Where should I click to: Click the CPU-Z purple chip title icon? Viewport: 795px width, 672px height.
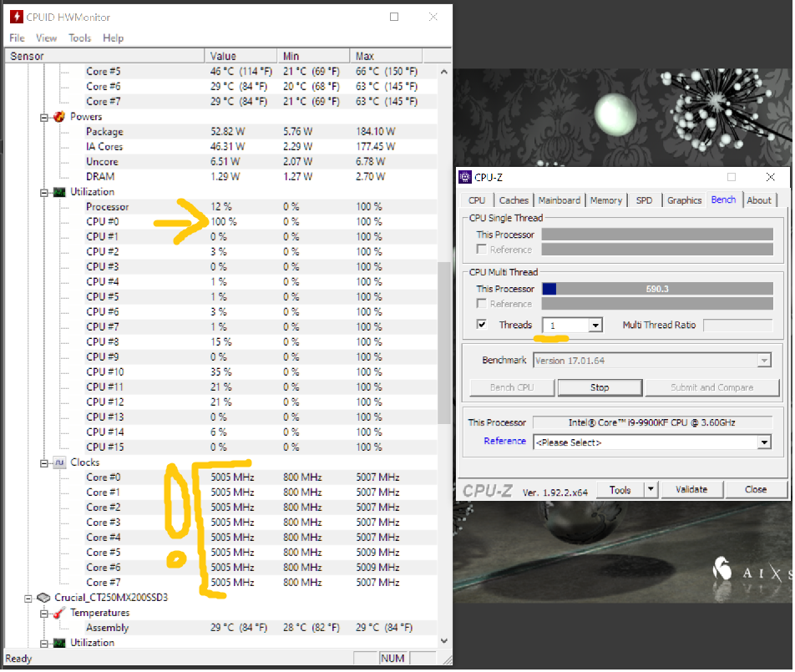[x=465, y=177]
